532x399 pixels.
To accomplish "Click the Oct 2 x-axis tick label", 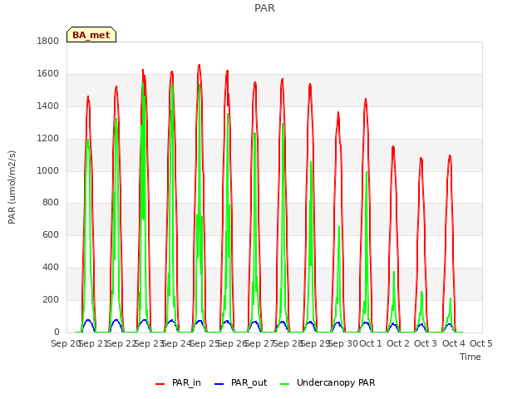I will 398,343.
